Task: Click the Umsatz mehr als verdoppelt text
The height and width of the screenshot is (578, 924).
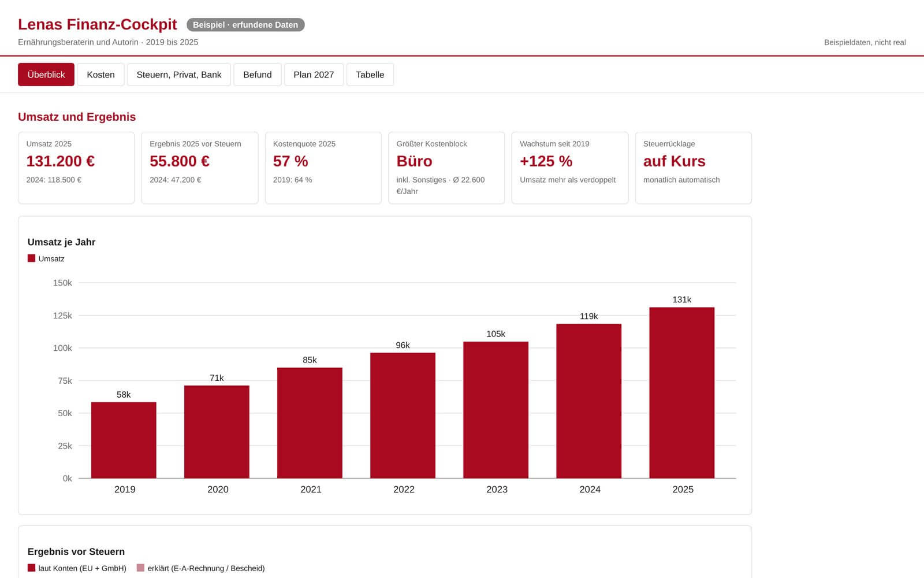Action: [x=568, y=180]
